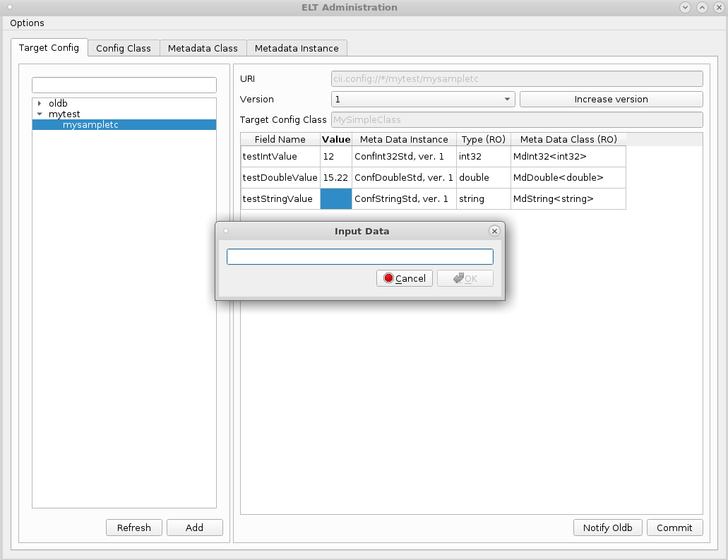
Task: Click the tree search filter field
Action: (x=124, y=85)
